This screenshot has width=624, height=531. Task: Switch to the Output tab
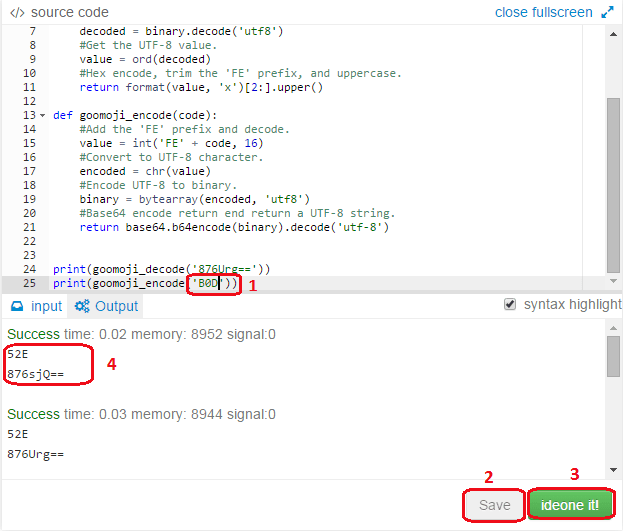click(106, 306)
